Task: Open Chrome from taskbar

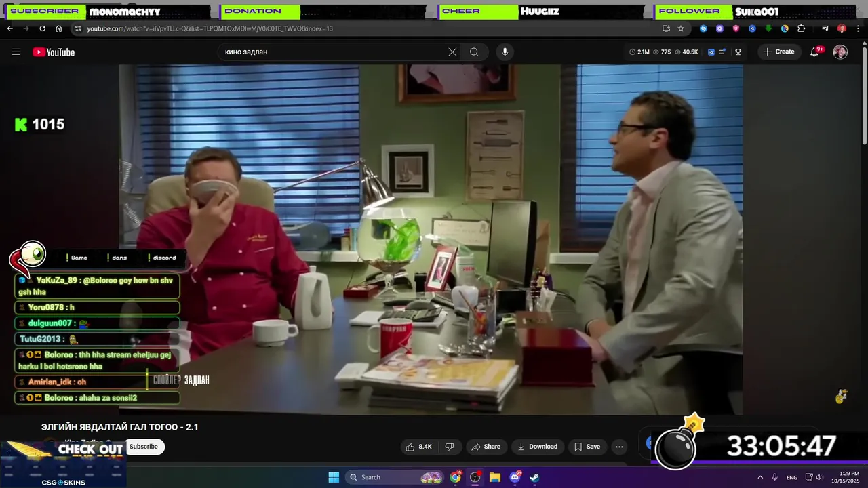Action: point(456,477)
